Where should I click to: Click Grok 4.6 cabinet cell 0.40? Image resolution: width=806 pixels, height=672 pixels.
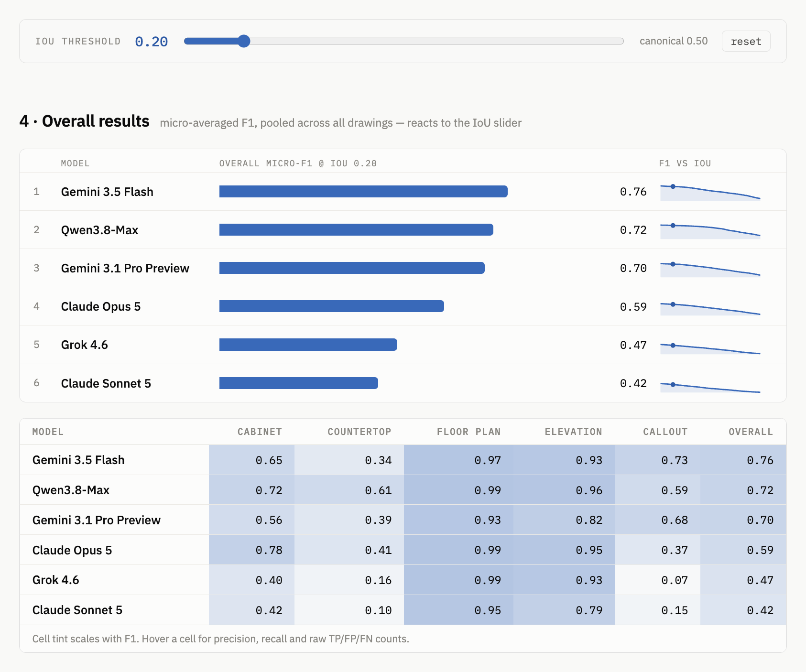pyautogui.click(x=252, y=580)
